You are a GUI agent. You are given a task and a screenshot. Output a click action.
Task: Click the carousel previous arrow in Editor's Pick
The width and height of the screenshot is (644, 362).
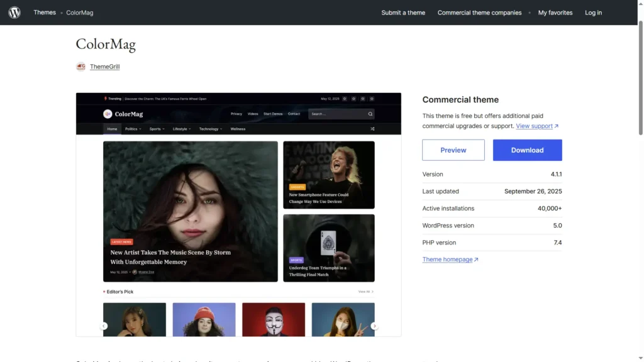click(x=104, y=326)
